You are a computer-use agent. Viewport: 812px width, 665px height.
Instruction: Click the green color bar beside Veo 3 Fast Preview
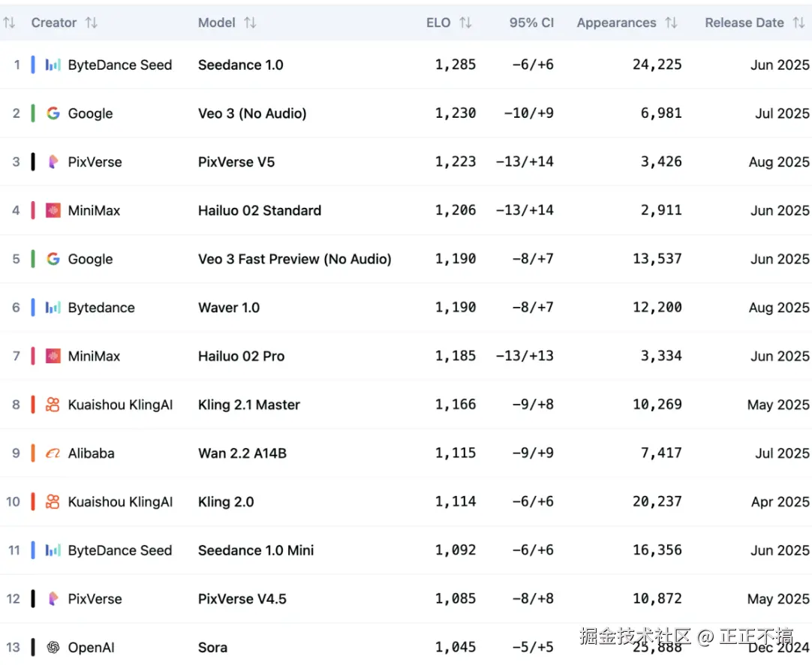tap(33, 259)
